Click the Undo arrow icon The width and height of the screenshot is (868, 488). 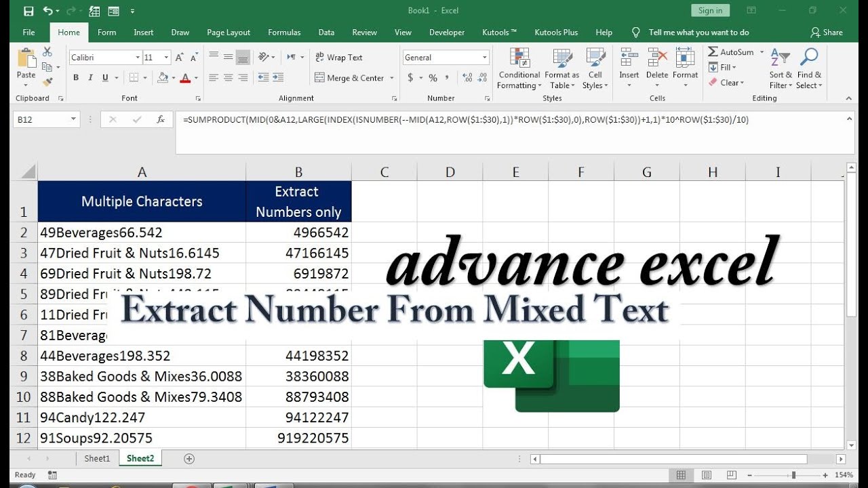pyautogui.click(x=47, y=11)
